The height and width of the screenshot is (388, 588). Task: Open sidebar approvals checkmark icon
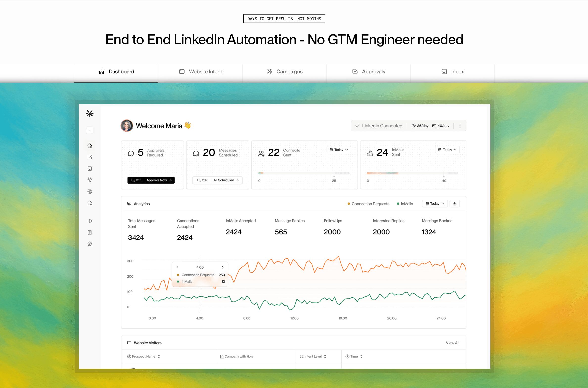click(90, 157)
